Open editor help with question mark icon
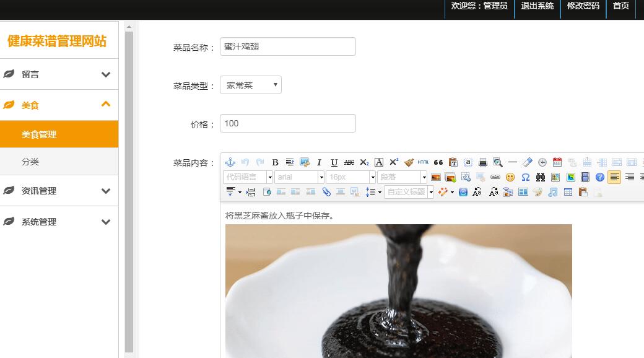 [600, 177]
